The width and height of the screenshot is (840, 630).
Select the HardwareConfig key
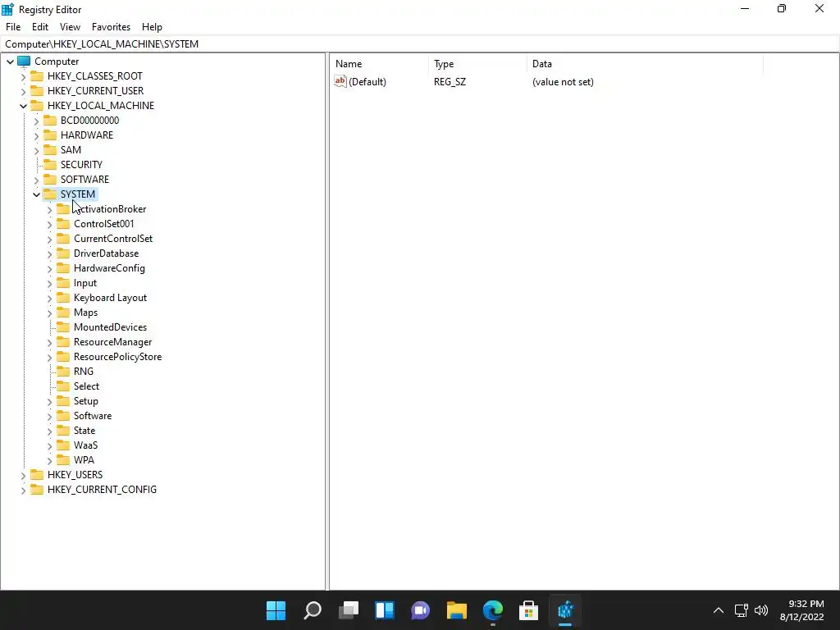(x=109, y=268)
